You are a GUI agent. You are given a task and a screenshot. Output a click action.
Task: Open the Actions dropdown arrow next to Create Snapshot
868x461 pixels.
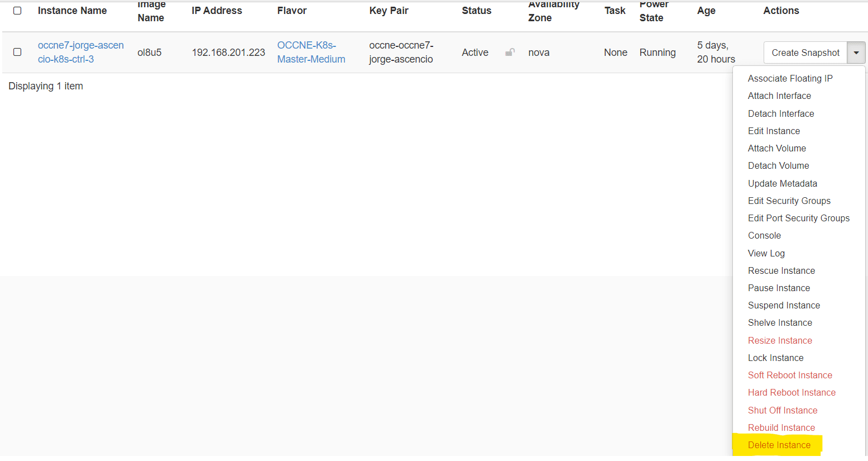click(856, 52)
